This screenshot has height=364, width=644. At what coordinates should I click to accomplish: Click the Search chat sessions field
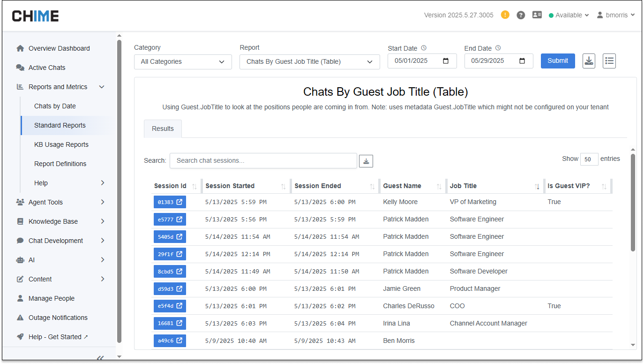click(263, 160)
